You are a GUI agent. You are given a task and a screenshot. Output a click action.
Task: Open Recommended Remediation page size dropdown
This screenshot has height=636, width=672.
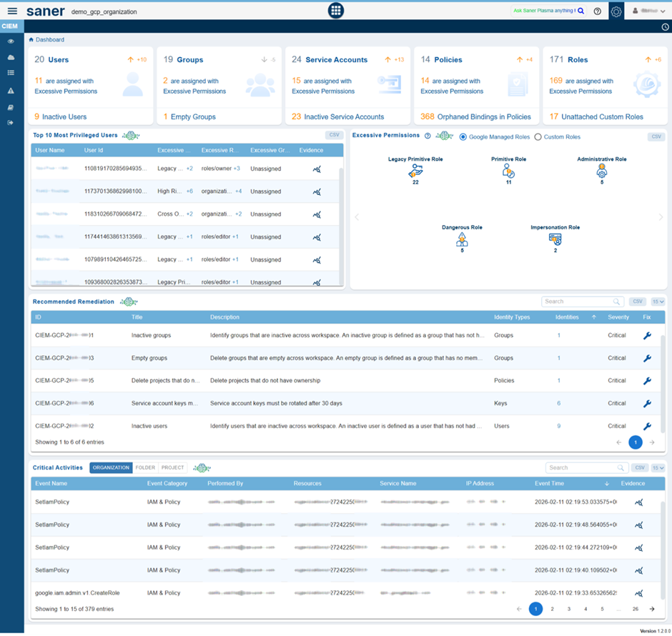[x=658, y=302]
